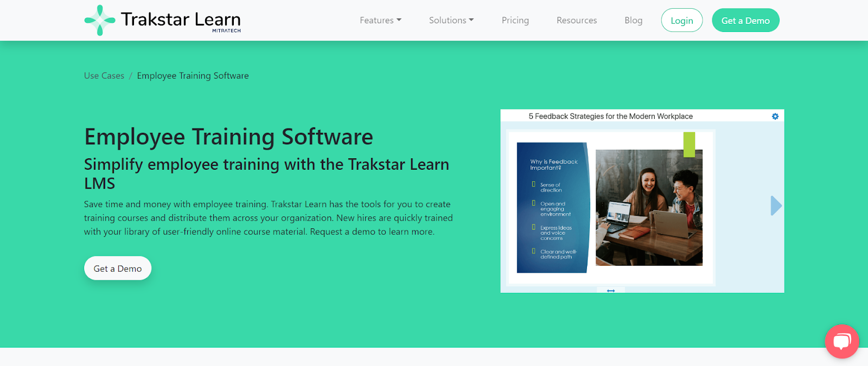Image resolution: width=868 pixels, height=366 pixels.
Task: Click the '5 Feedback Strategies for the Modern Workplace' title
Action: click(x=610, y=116)
